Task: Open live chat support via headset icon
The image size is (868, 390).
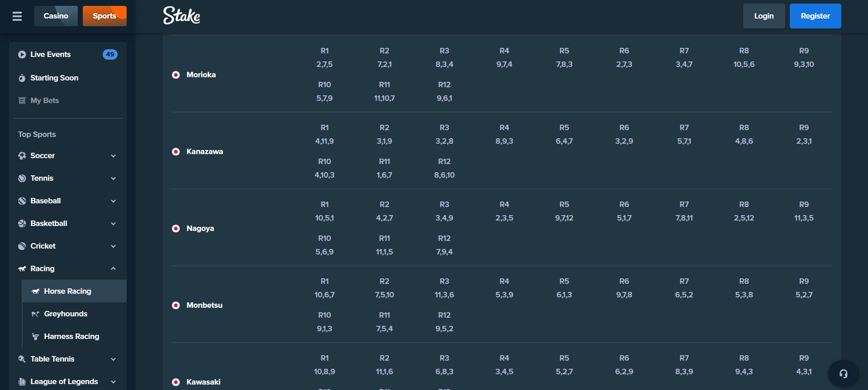Action: point(843,372)
